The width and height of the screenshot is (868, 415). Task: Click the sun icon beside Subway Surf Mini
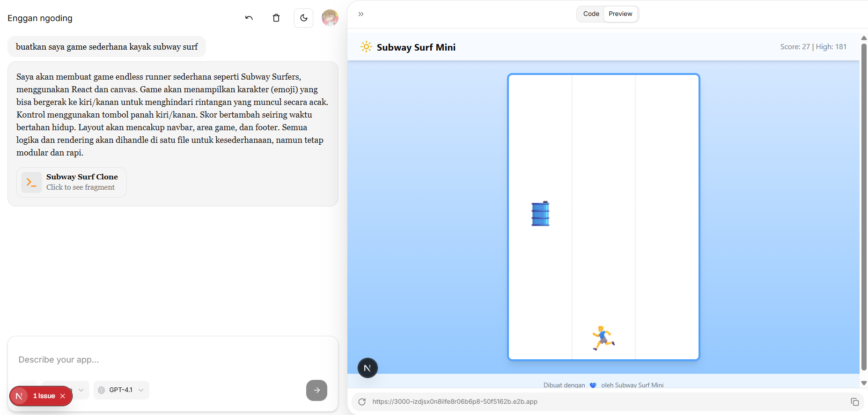(366, 47)
